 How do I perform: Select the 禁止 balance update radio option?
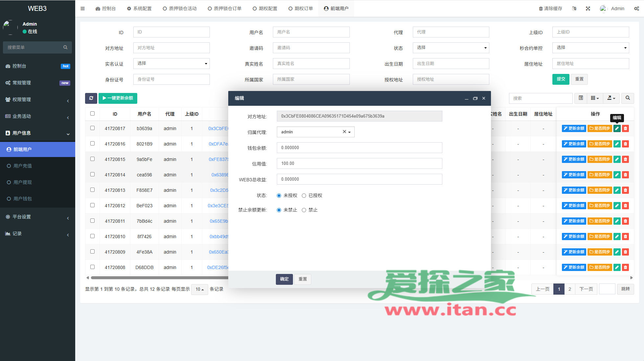pos(304,210)
